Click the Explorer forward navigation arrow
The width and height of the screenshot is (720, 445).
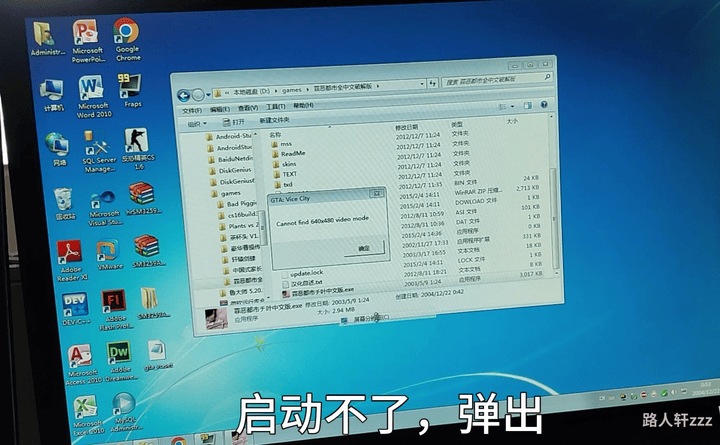pyautogui.click(x=198, y=95)
